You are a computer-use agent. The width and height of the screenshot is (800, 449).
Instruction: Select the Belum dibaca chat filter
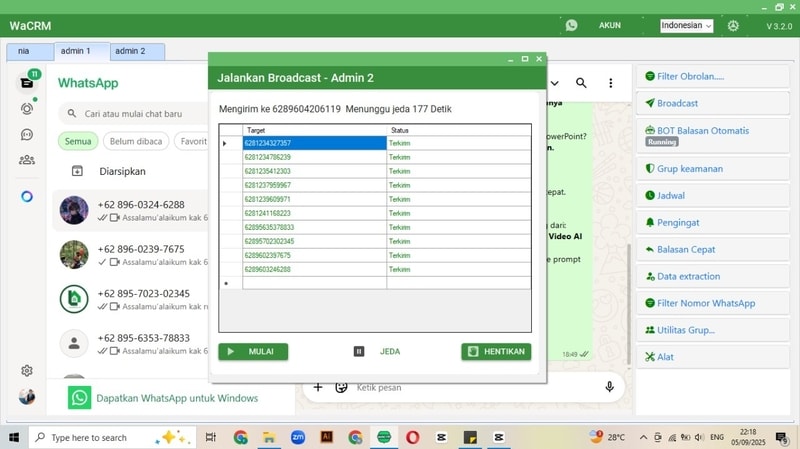[x=136, y=141]
